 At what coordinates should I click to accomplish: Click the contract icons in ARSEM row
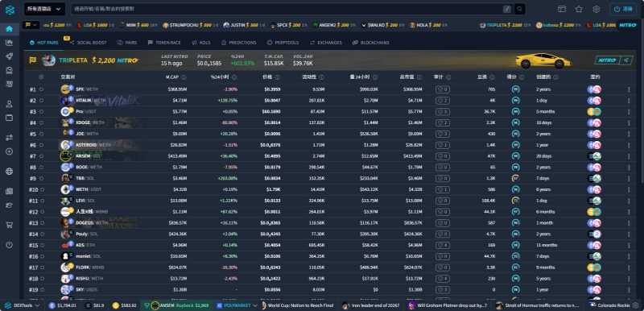[594, 156]
